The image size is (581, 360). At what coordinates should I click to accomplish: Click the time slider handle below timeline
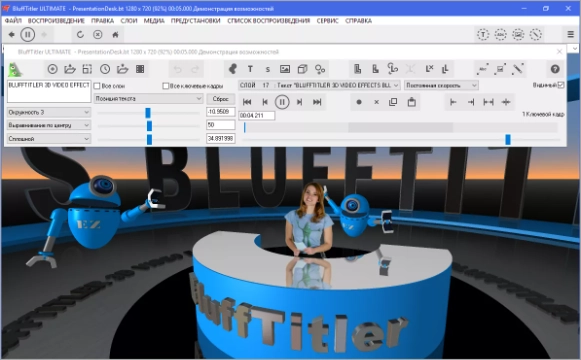click(508, 140)
